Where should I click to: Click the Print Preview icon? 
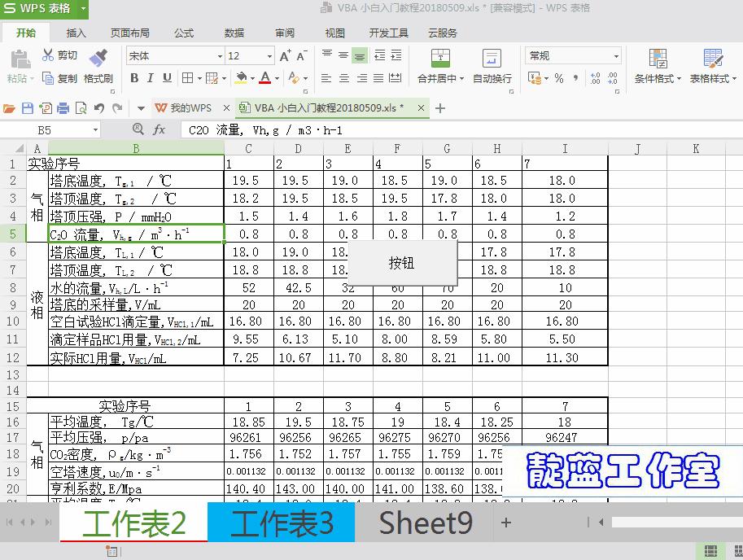[82, 107]
